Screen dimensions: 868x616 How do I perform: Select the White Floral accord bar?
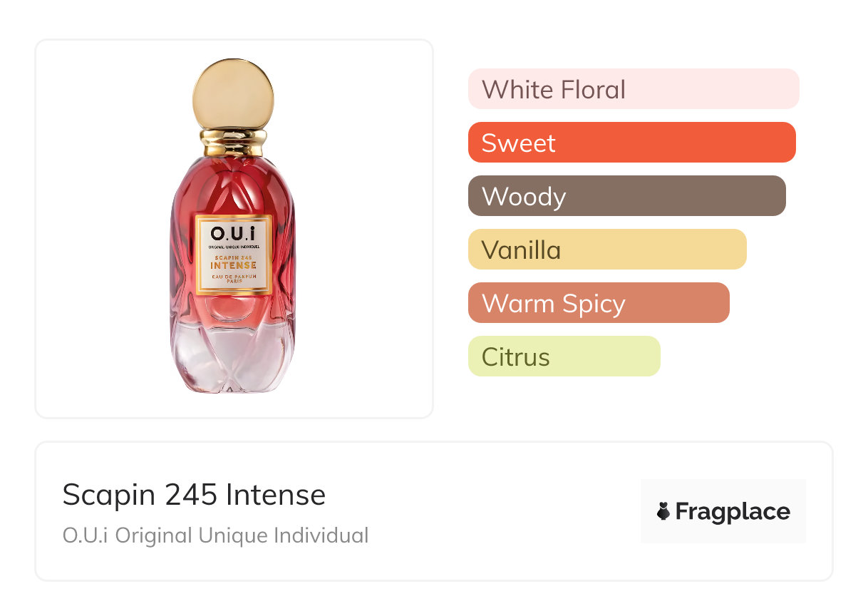(x=633, y=89)
